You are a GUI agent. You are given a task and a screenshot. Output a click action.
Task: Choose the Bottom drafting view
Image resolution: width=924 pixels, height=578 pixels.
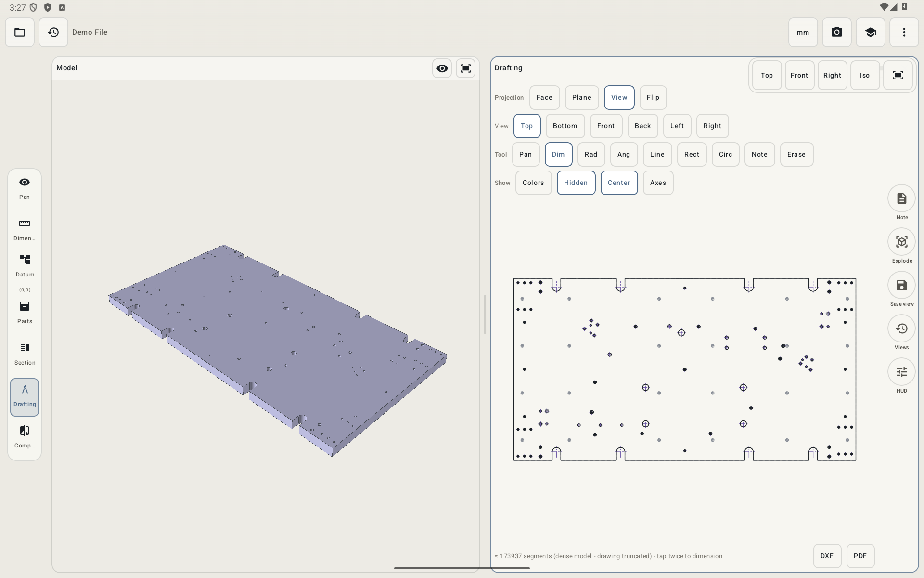click(565, 126)
